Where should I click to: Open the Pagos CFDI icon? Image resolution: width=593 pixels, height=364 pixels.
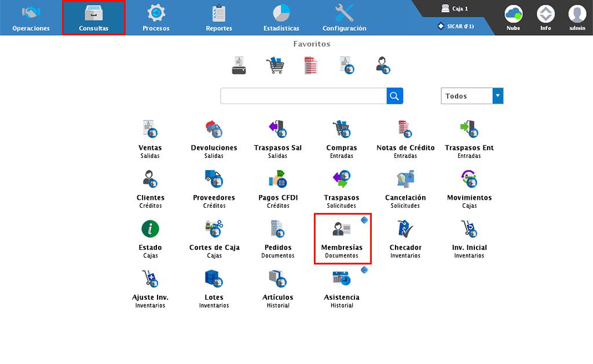[x=278, y=180]
